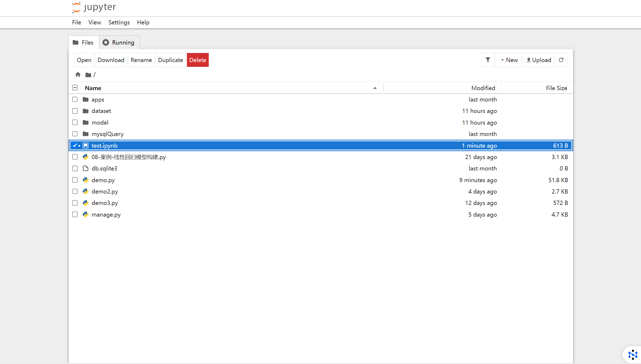Toggle the select-all checkbox in header

click(75, 88)
